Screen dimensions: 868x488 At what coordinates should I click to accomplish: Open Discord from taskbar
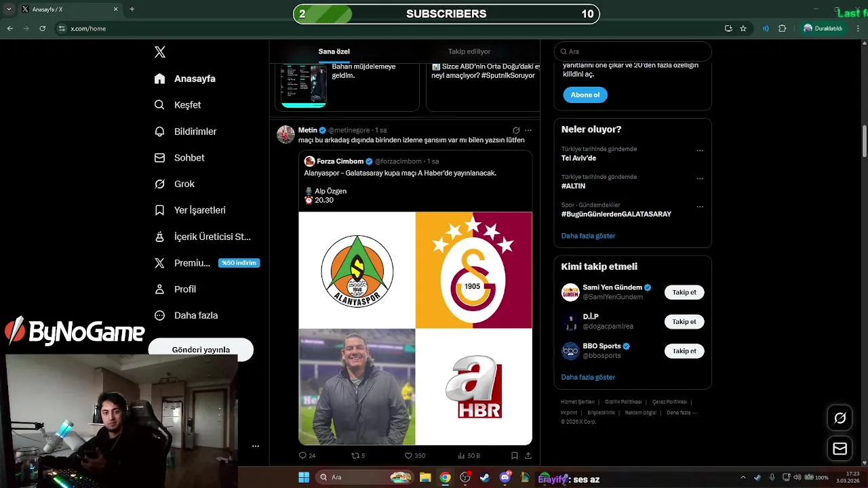click(505, 477)
